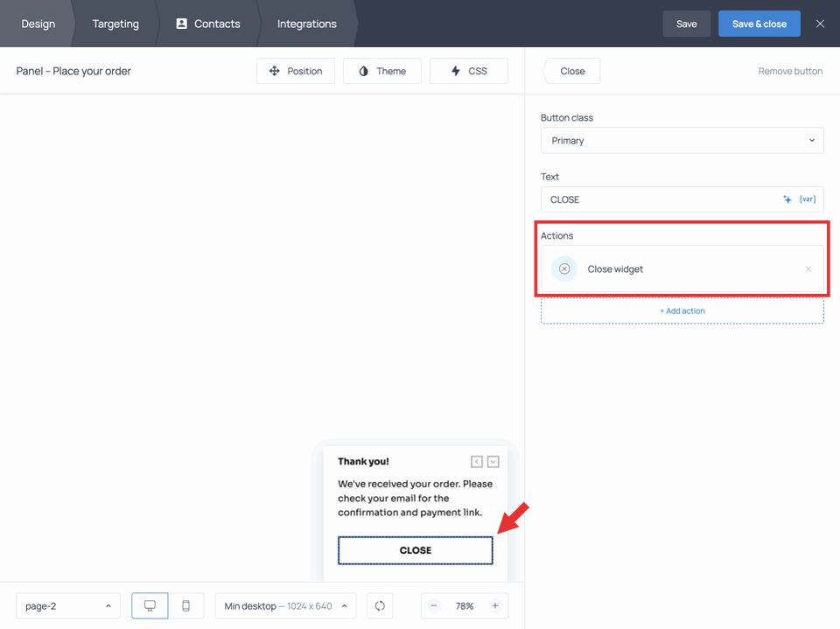Switch preview to mobile device icon
The image size is (840, 629).
click(x=186, y=605)
